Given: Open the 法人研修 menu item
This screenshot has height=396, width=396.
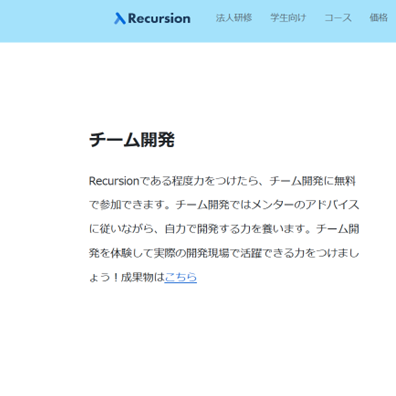Looking at the screenshot, I should coord(234,18).
